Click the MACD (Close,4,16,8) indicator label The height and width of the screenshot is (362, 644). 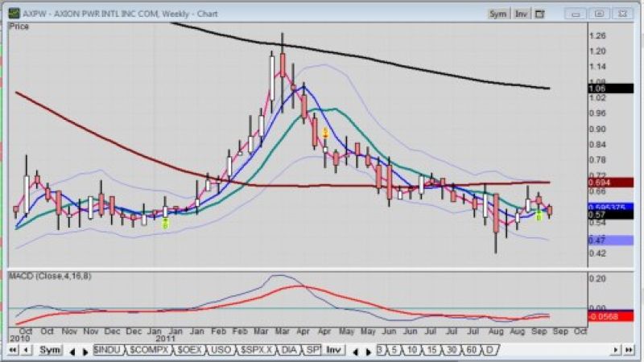tap(50, 276)
